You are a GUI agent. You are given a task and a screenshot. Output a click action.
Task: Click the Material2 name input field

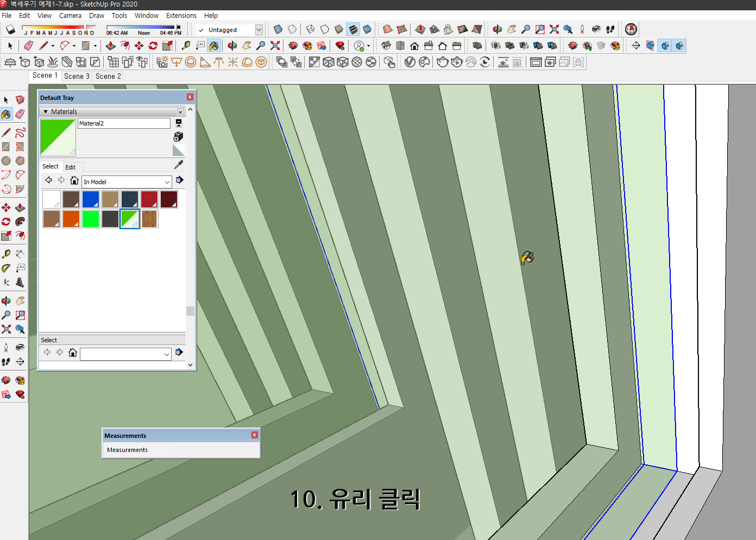point(124,123)
